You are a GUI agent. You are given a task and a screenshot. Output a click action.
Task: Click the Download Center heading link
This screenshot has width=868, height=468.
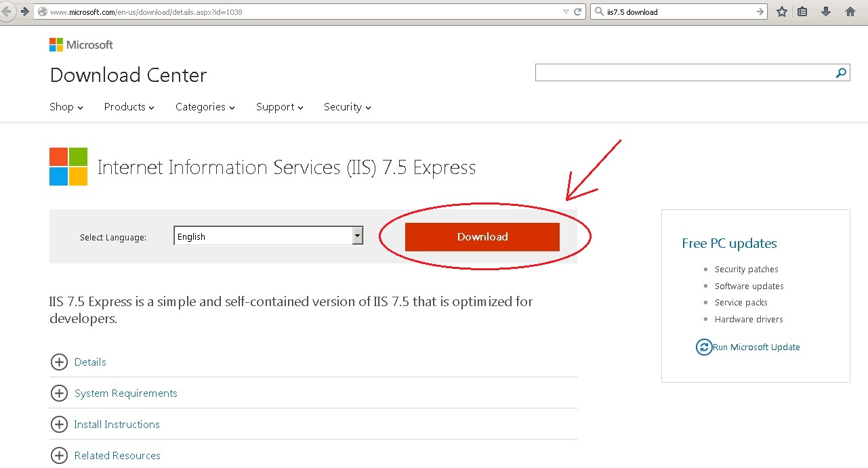pos(129,75)
